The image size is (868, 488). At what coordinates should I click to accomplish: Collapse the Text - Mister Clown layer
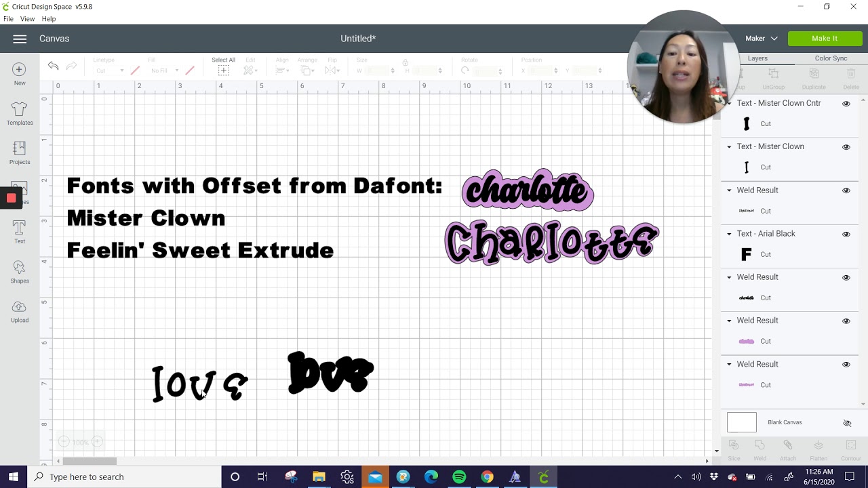(x=730, y=146)
